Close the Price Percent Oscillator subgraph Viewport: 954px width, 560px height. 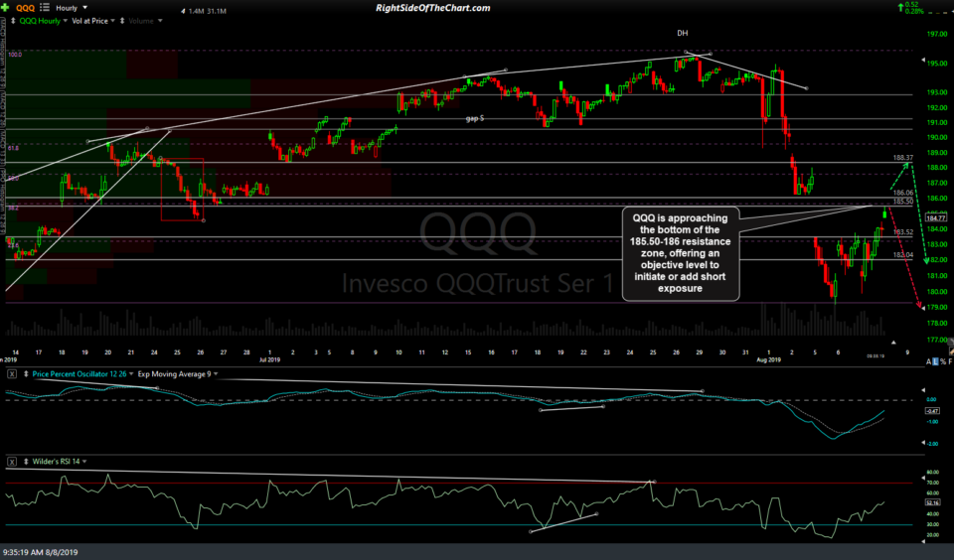coord(12,374)
